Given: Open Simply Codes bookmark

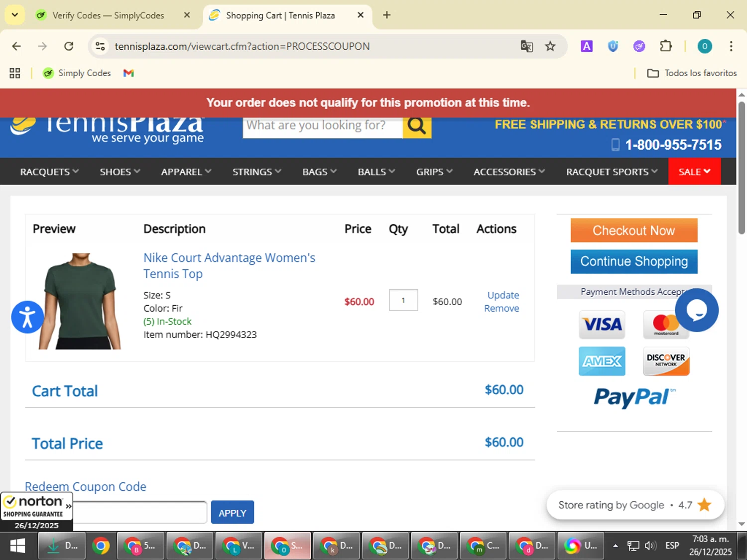Looking at the screenshot, I should coord(77,73).
